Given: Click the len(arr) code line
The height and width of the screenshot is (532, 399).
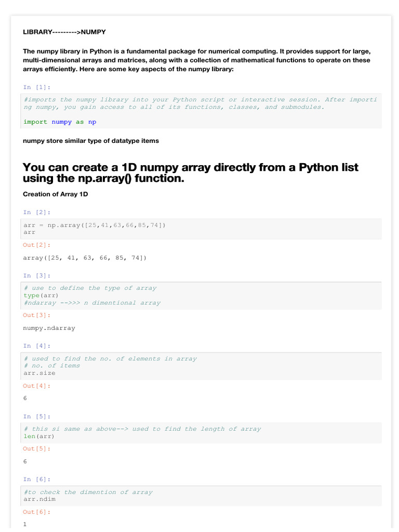Looking at the screenshot, I should click(x=39, y=436).
